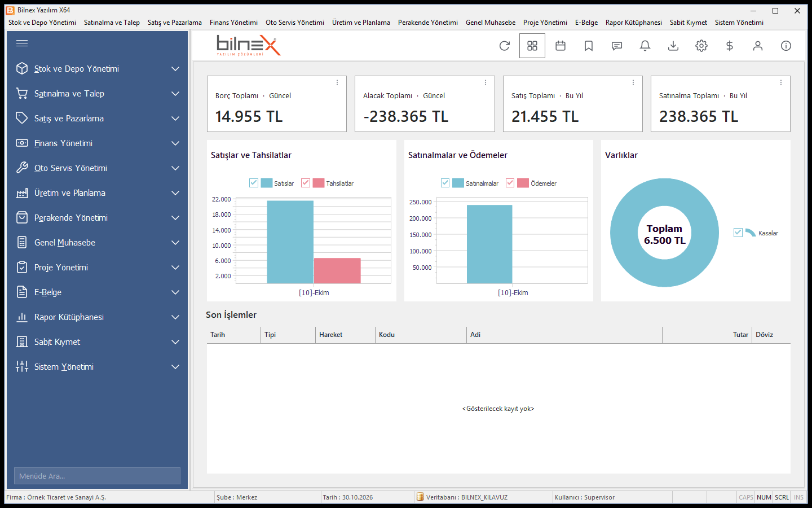This screenshot has width=812, height=508.
Task: Open Borç Toplamı card options menu
Action: pos(337,82)
